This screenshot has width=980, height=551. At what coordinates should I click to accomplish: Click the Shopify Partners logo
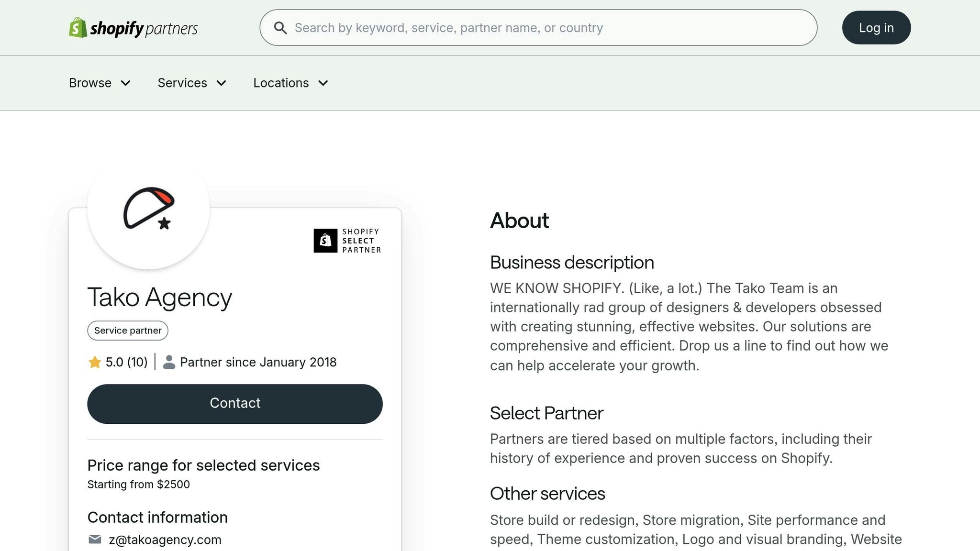(133, 28)
